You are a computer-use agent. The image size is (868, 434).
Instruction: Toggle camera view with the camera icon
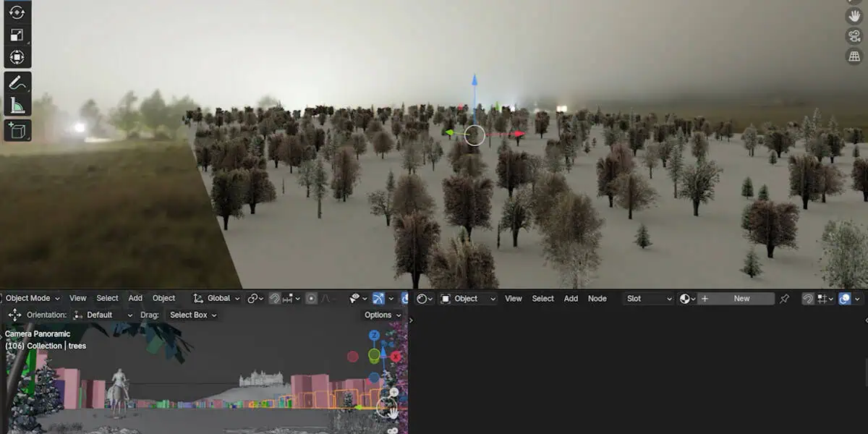coord(854,35)
